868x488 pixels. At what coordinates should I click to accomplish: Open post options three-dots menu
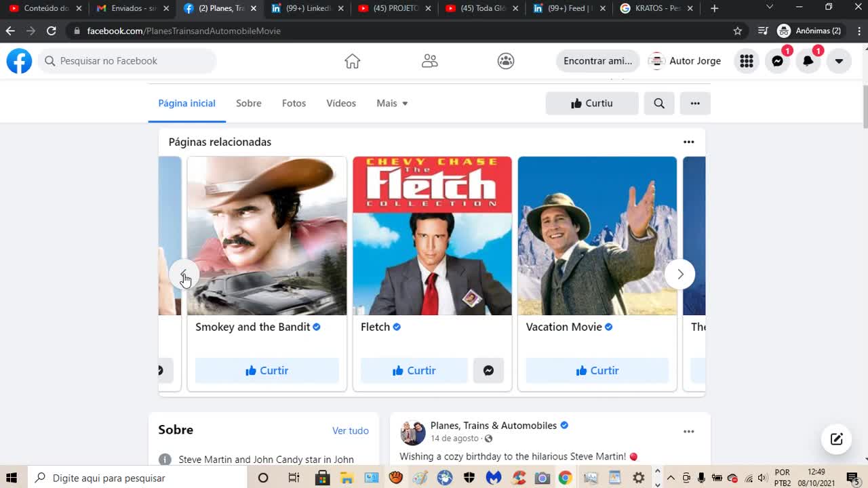pyautogui.click(x=689, y=432)
